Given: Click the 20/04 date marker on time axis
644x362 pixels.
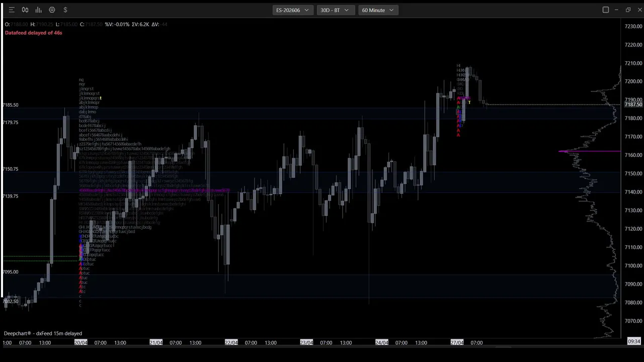Looking at the screenshot, I should click(x=80, y=342).
